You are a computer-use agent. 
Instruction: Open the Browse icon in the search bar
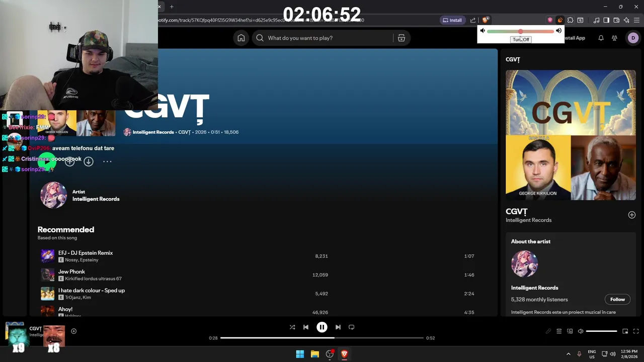401,38
